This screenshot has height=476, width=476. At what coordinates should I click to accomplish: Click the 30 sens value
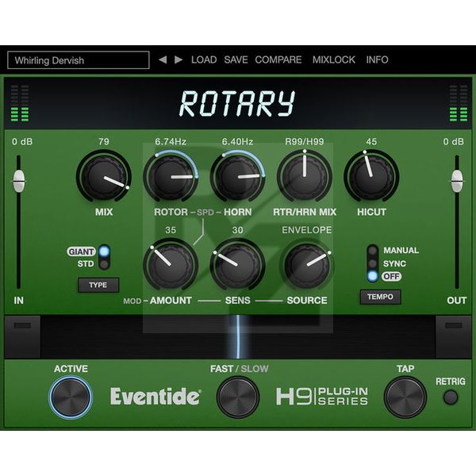(238, 230)
